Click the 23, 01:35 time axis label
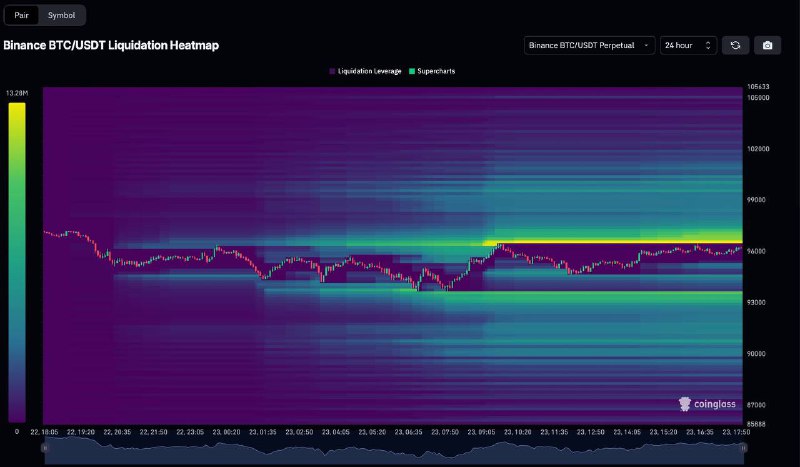800x467 pixels. tap(263, 432)
